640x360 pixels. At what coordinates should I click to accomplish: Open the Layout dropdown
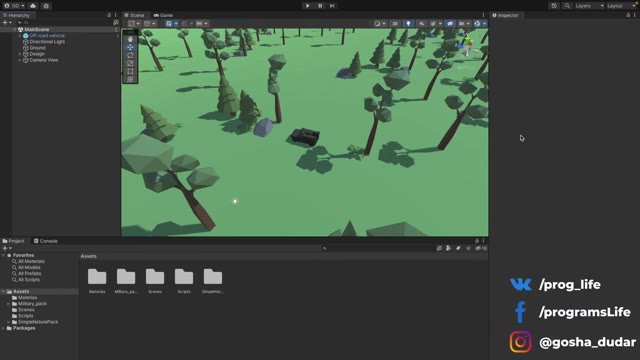click(620, 6)
